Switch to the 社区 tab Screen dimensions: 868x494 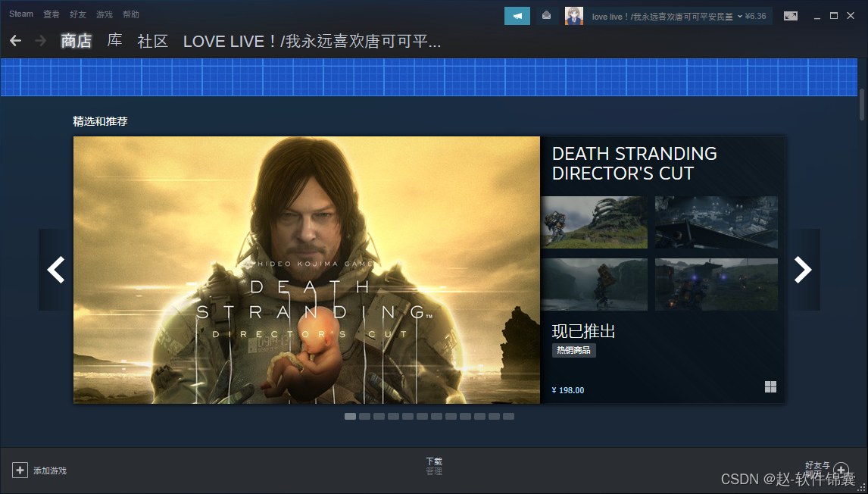pyautogui.click(x=153, y=41)
